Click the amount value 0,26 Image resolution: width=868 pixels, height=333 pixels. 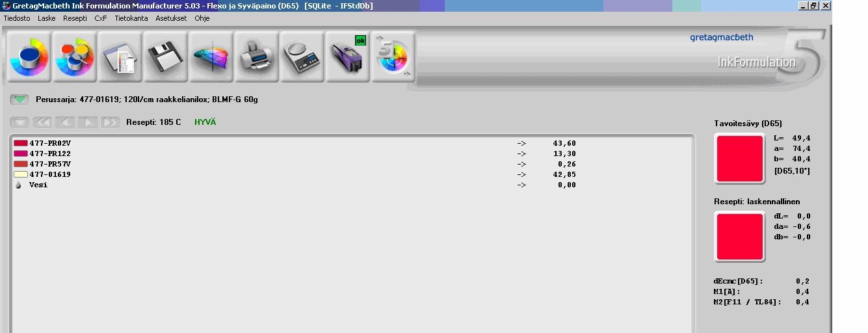pos(566,164)
